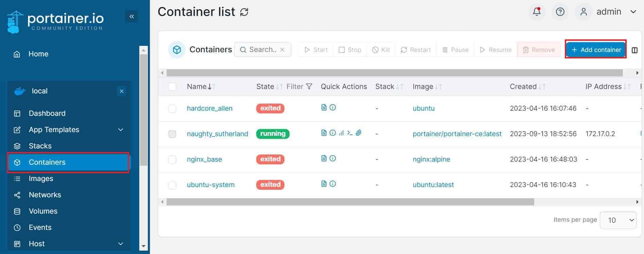Open the portainer/portainer-ce:latest image link

[457, 134]
